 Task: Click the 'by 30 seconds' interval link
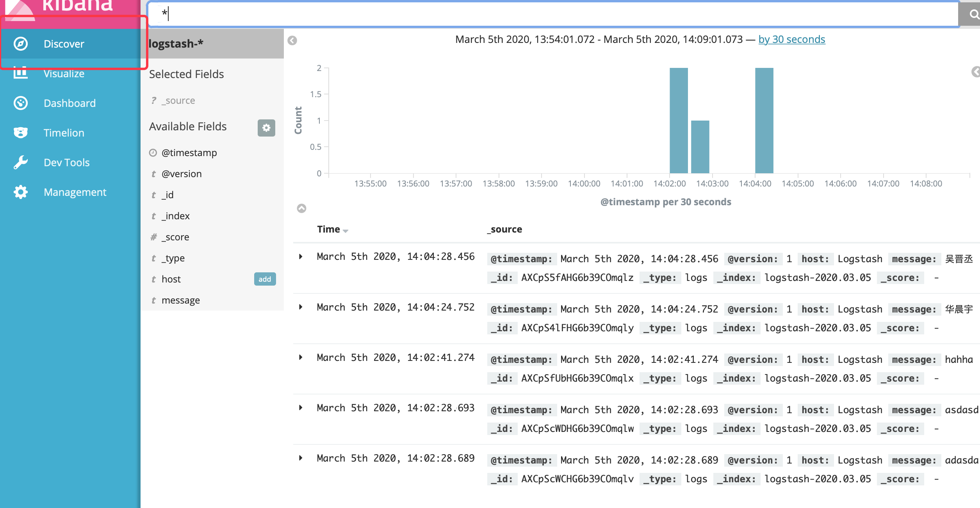(x=791, y=39)
